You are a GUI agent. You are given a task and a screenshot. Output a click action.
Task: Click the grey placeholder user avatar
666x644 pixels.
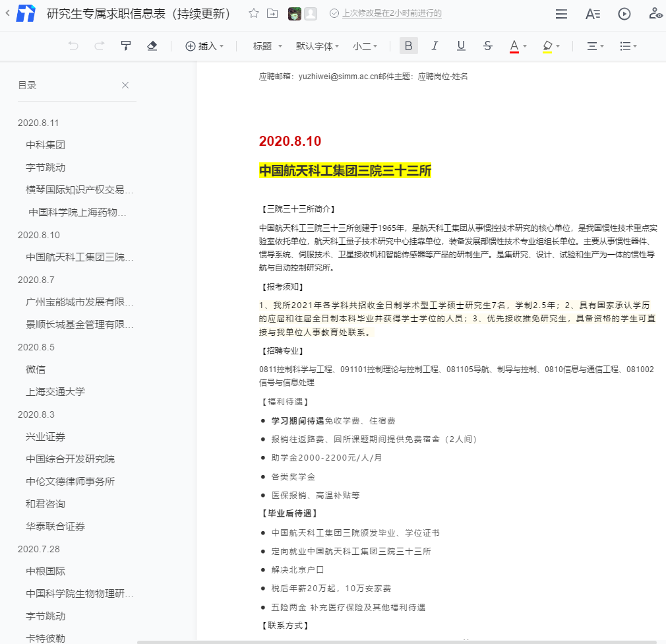click(311, 14)
